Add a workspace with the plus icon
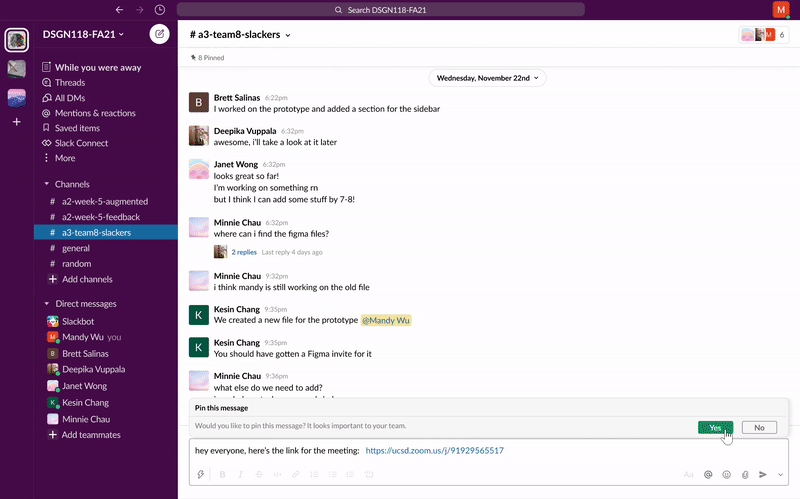The width and height of the screenshot is (800, 499). 17,122
